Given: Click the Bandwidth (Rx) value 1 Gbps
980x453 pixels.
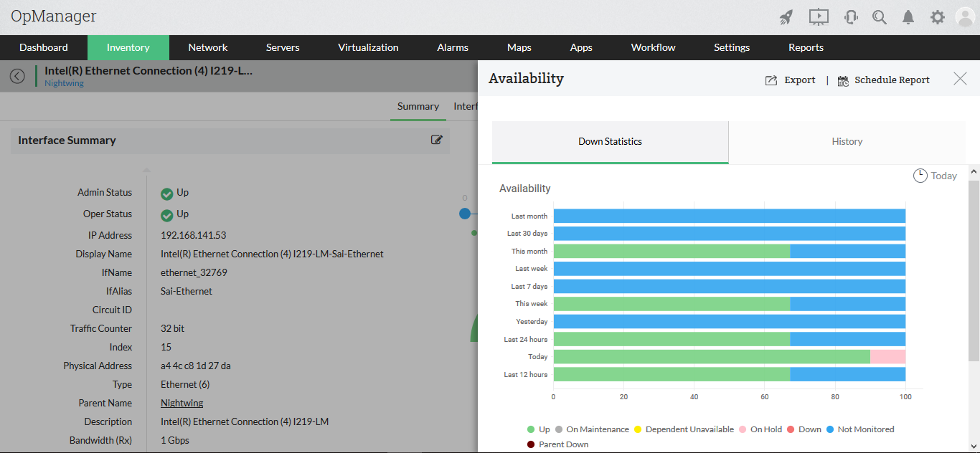Looking at the screenshot, I should 175,440.
